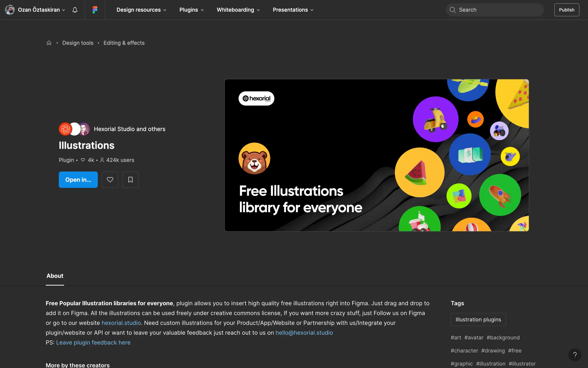Click the Open in... button
The height and width of the screenshot is (368, 588).
tap(78, 180)
